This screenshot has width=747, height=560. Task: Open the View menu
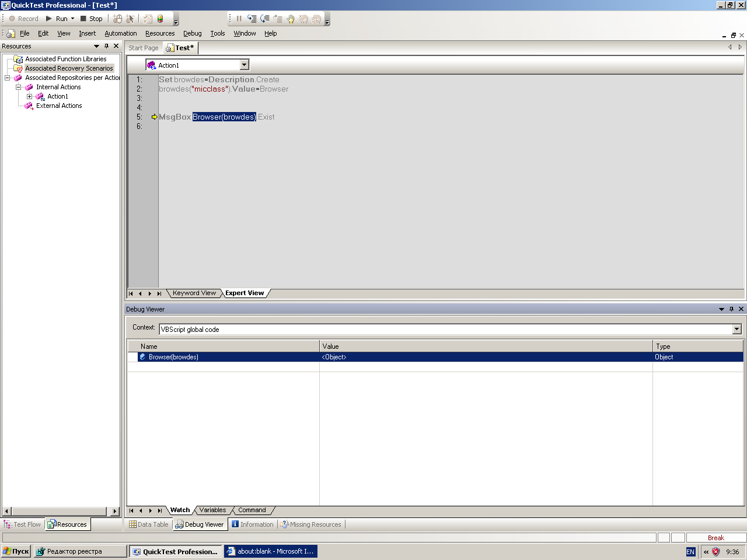[64, 33]
